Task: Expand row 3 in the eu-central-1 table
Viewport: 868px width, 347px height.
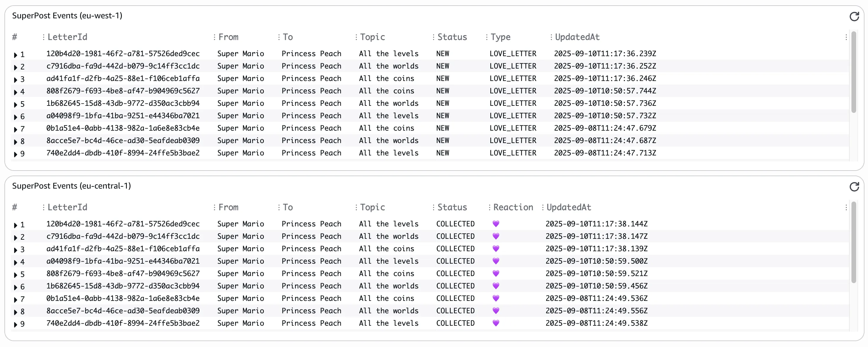Action: pos(15,250)
